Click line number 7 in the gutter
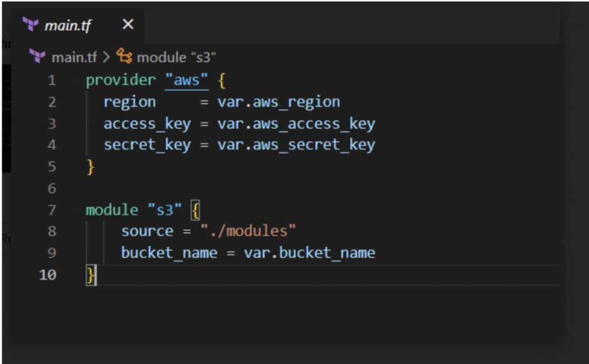 click(52, 210)
